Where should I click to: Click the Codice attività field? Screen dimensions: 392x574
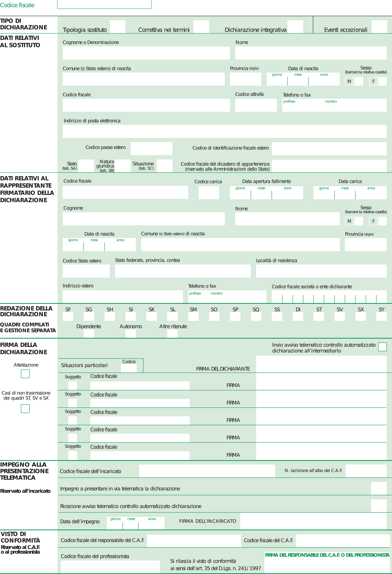pos(256,105)
